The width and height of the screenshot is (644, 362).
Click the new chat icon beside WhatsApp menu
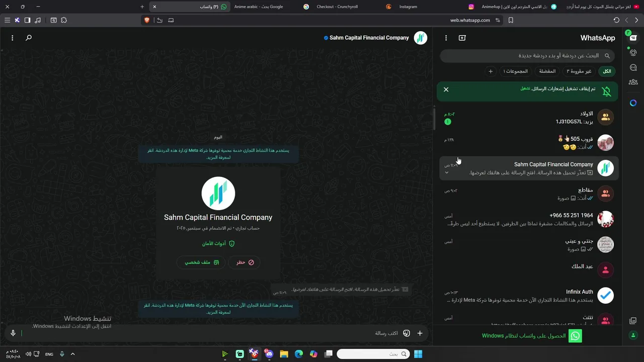[462, 38]
